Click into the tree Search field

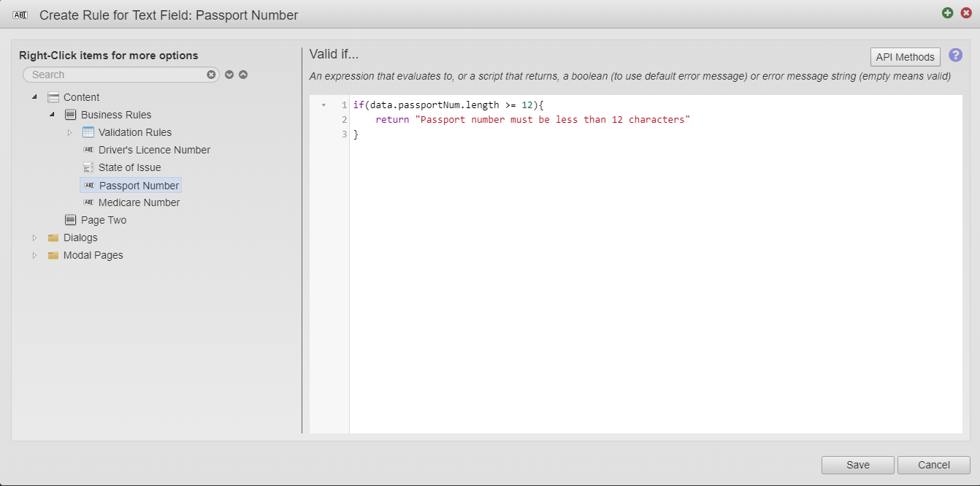click(117, 75)
